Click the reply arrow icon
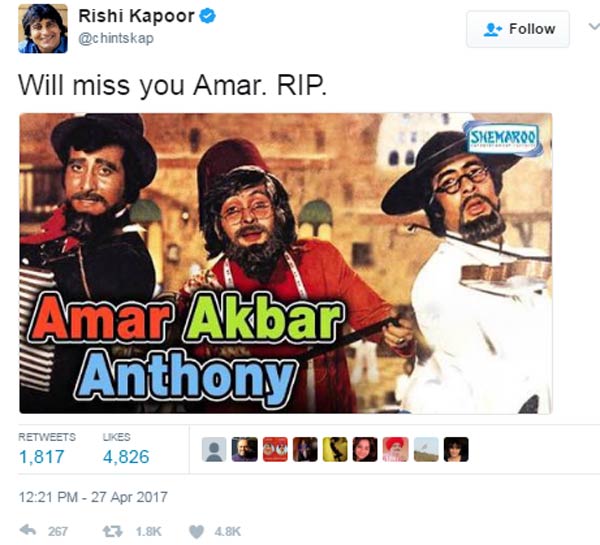This screenshot has width=600, height=545. pyautogui.click(x=28, y=530)
